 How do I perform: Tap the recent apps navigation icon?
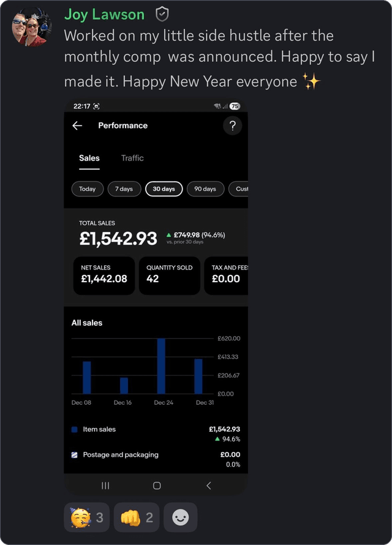click(105, 485)
